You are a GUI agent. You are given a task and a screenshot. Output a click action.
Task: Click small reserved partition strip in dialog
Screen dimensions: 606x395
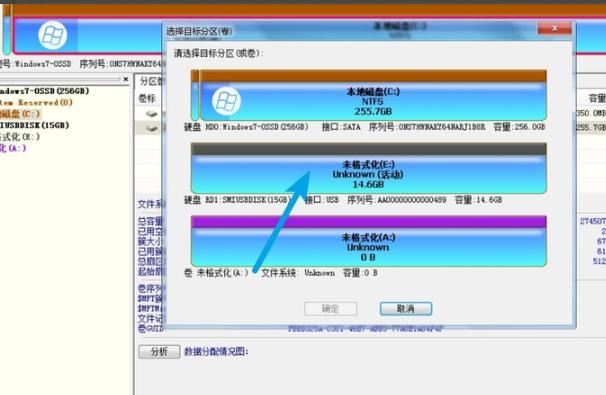point(195,95)
